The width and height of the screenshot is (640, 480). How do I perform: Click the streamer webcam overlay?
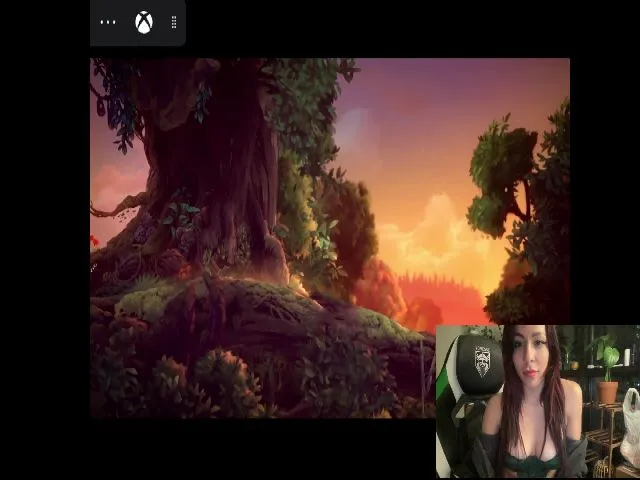click(538, 401)
